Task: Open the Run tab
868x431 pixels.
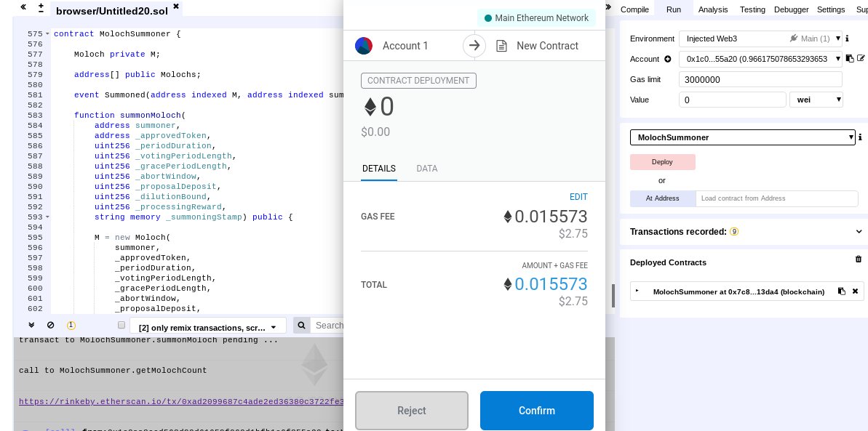Action: click(x=674, y=9)
